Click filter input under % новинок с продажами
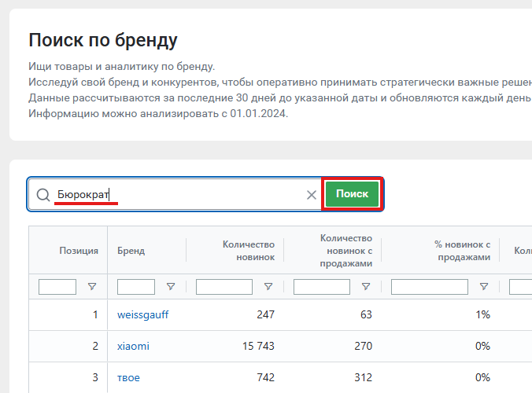The height and width of the screenshot is (393, 532). pyautogui.click(x=430, y=287)
